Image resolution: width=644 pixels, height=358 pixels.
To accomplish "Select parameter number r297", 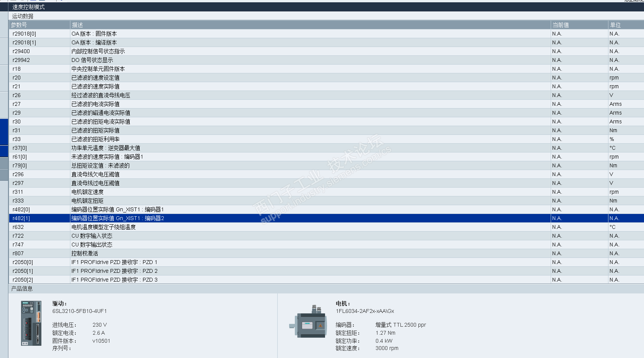I will (18, 183).
